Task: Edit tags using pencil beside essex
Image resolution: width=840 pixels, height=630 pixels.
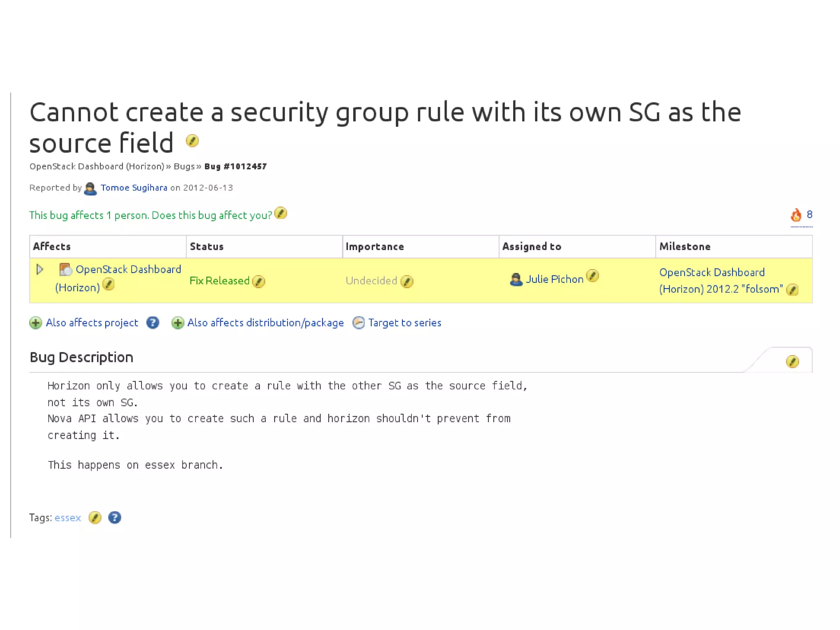Action: tap(95, 518)
